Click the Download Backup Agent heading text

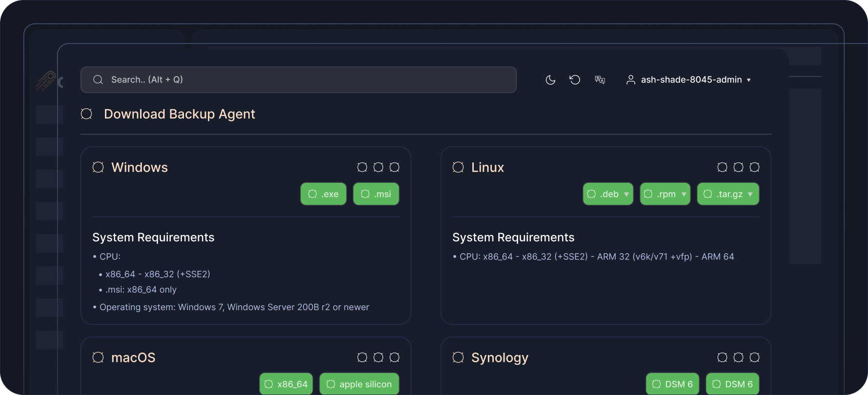180,114
